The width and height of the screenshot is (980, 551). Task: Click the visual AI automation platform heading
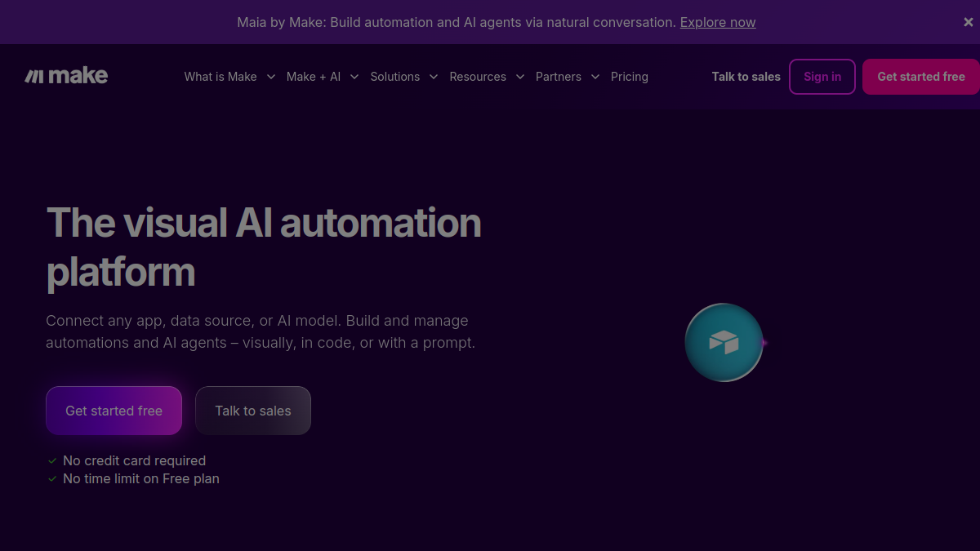264,247
